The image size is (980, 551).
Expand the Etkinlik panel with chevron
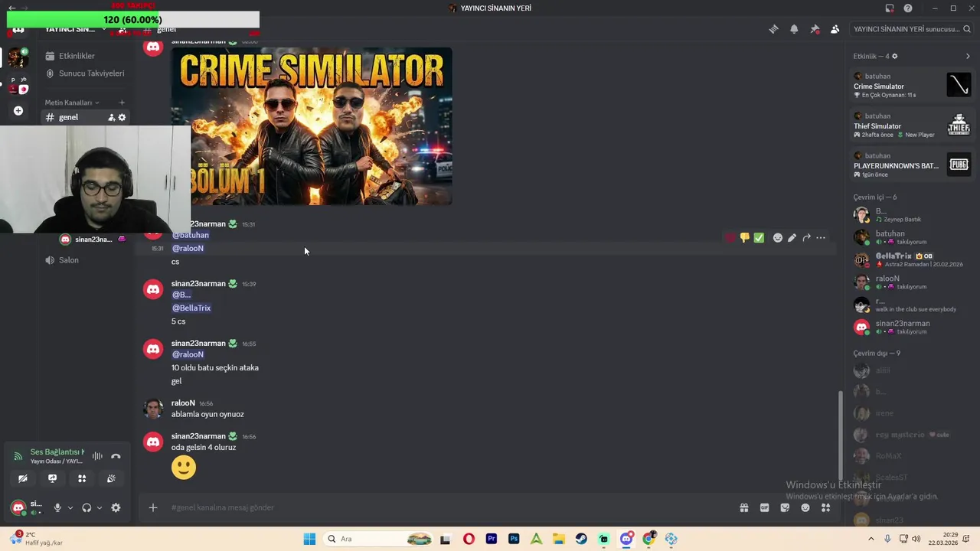[x=968, y=56]
